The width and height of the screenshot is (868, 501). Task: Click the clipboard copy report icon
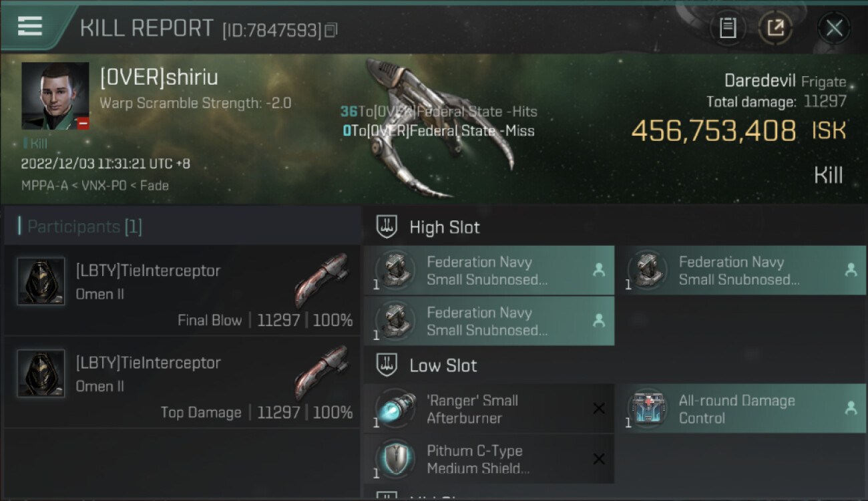[x=728, y=28]
